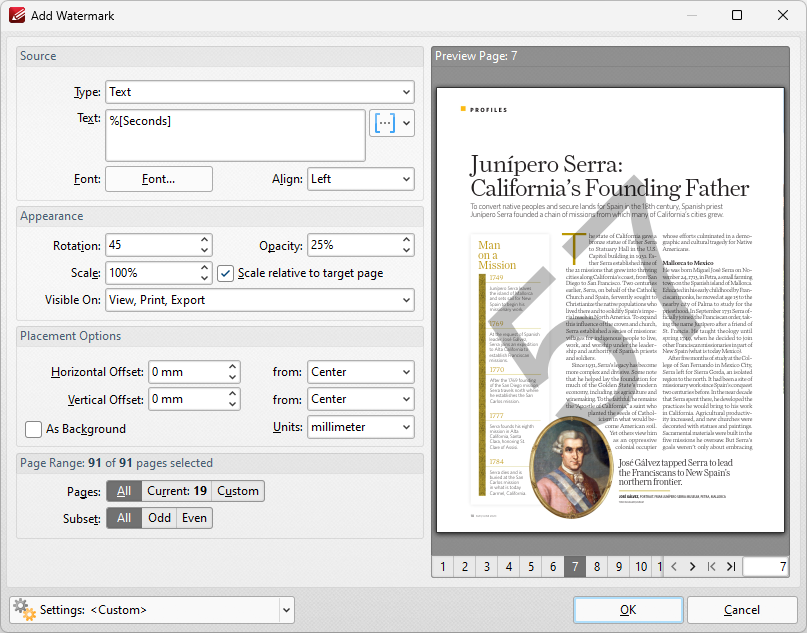The image size is (807, 633).
Task: Jump to first preview page
Action: tap(711, 567)
